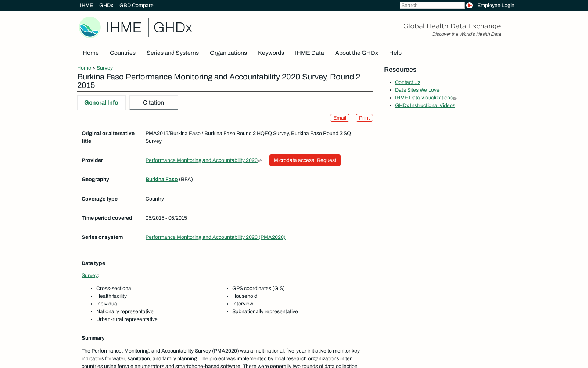Click the GHDx logo text in header
This screenshot has width=588, height=368.
(x=173, y=28)
